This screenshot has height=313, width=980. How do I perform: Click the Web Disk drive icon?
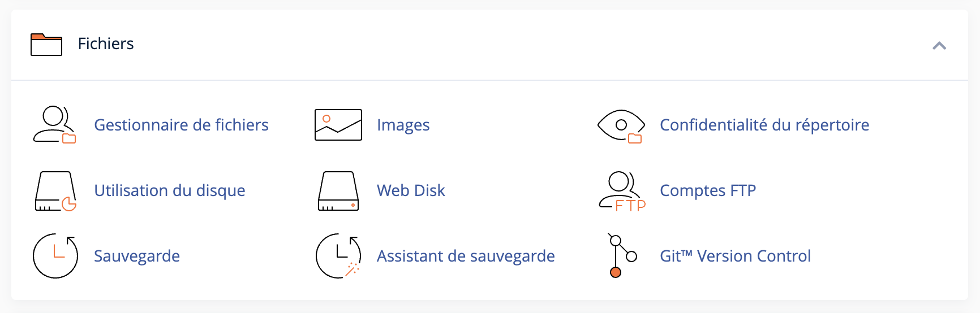point(338,191)
